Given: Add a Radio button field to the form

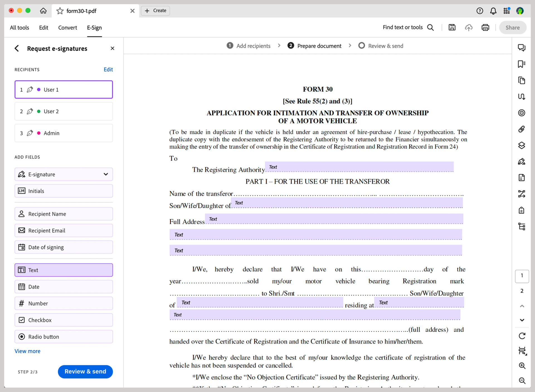Looking at the screenshot, I should [64, 337].
